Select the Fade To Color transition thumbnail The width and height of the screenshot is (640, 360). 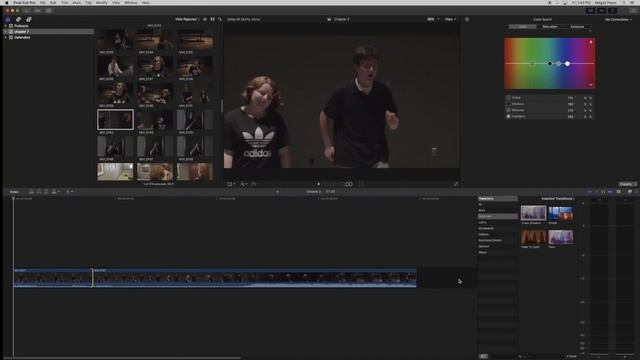click(533, 237)
